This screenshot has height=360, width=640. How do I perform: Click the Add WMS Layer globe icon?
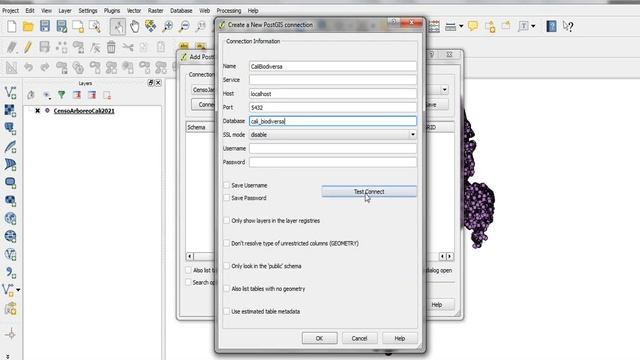pyautogui.click(x=10, y=218)
